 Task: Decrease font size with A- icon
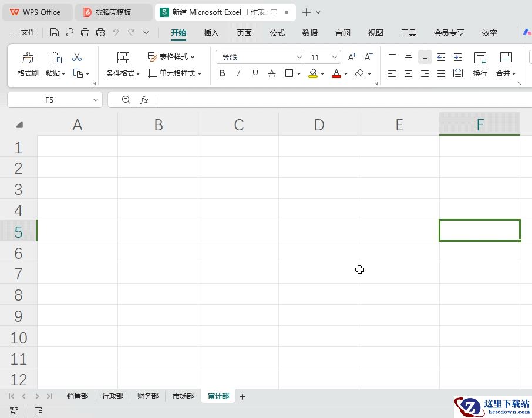[x=368, y=57]
